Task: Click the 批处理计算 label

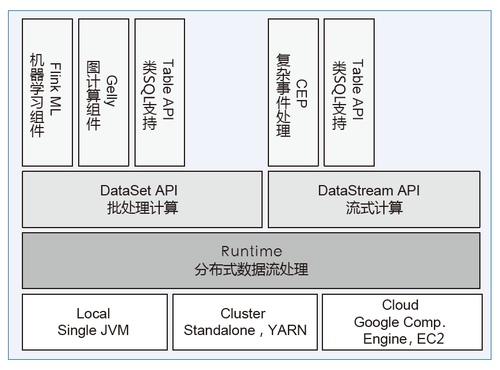Action: (143, 208)
